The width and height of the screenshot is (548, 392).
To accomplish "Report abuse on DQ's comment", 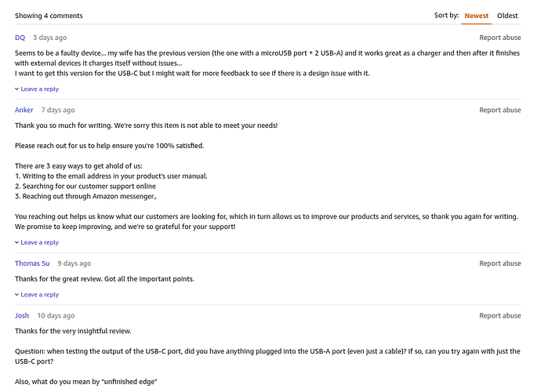I will [x=499, y=38].
